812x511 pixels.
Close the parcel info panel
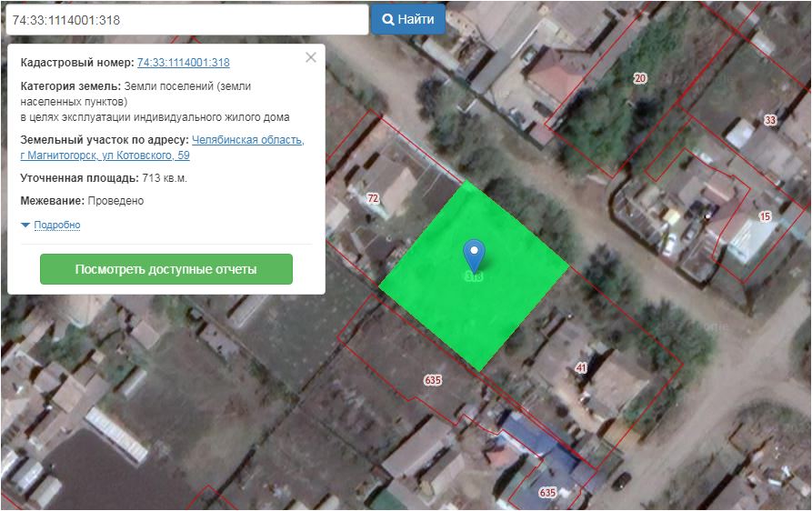click(x=311, y=57)
